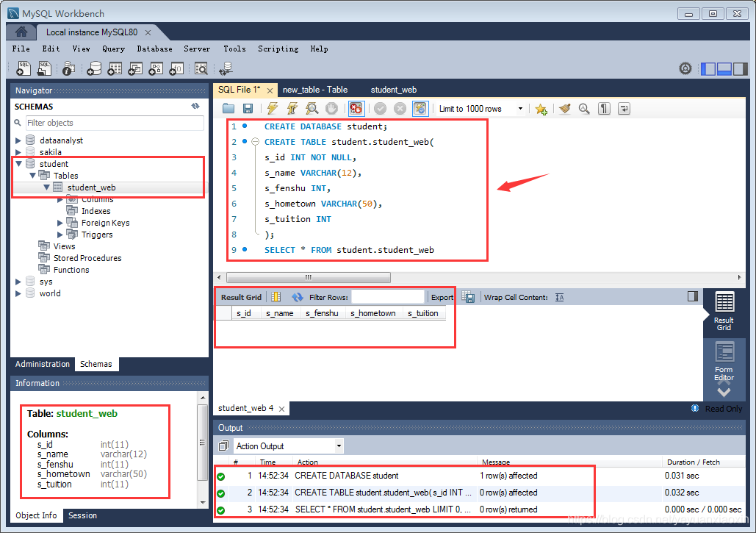
Task: Toggle result grid field types view
Action: click(276, 297)
